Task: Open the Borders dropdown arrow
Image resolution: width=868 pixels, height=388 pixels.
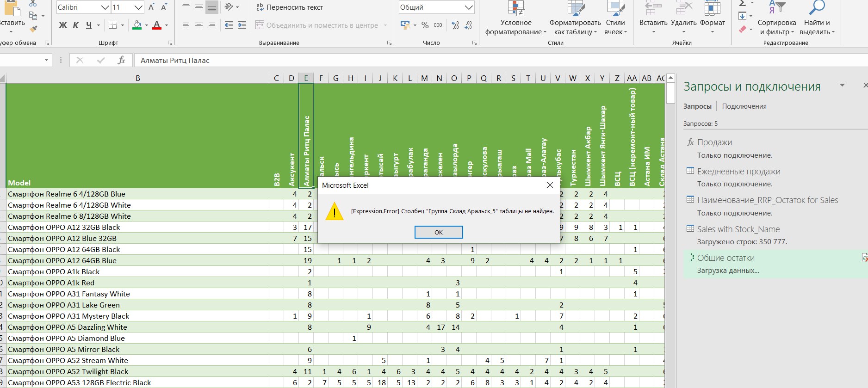Action: pos(123,25)
